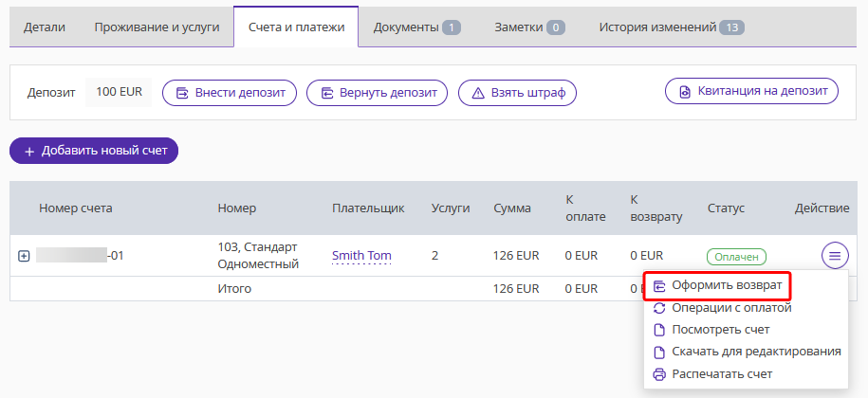Click the Депозит label
868x398 pixels.
(x=51, y=93)
